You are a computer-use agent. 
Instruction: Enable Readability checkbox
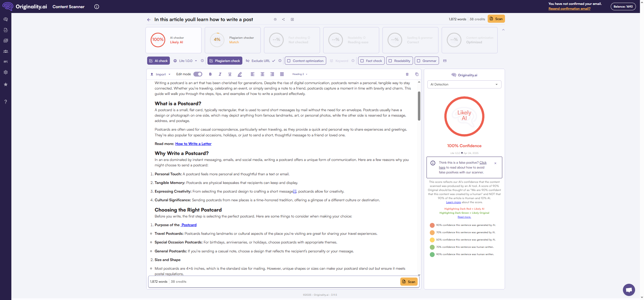[x=399, y=61]
